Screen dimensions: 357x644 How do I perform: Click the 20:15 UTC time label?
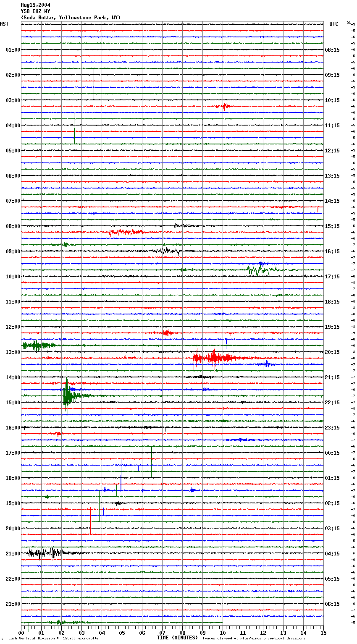point(332,352)
